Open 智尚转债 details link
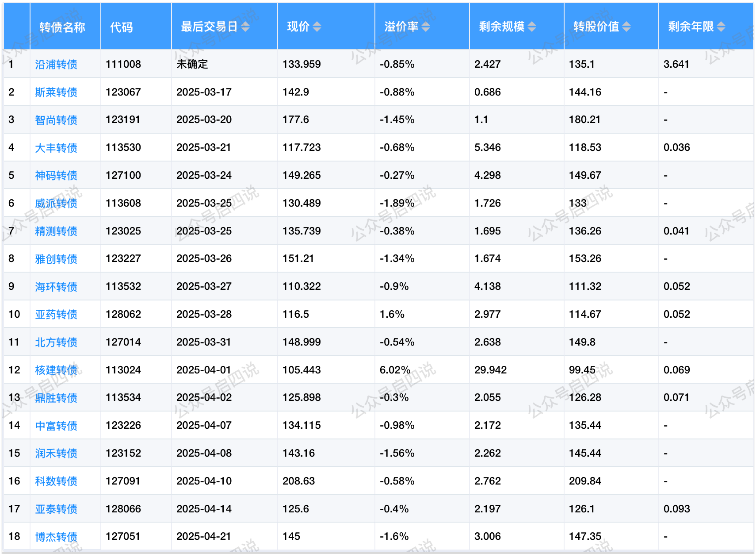 56,120
